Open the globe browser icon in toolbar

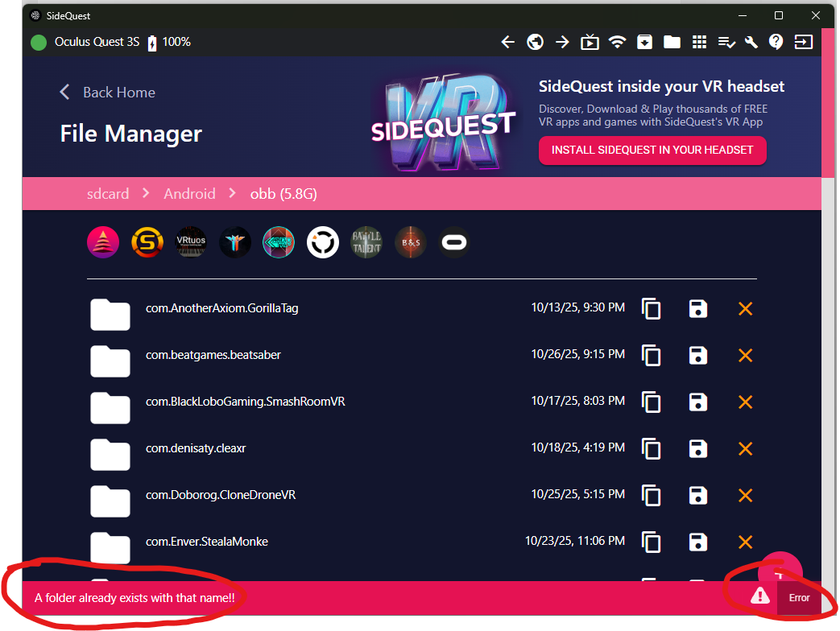point(536,42)
